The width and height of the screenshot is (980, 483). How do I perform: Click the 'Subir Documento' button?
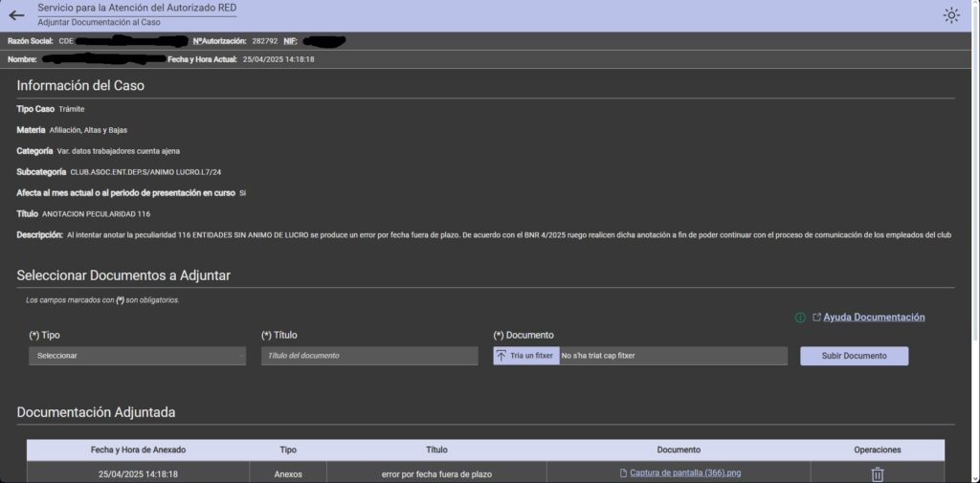coord(854,356)
